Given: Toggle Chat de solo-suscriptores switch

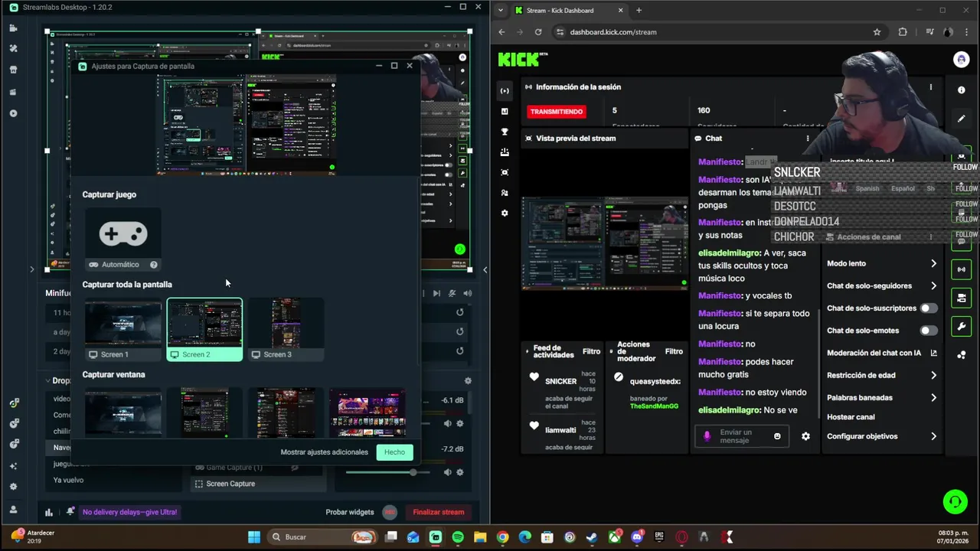Looking at the screenshot, I should click(929, 308).
